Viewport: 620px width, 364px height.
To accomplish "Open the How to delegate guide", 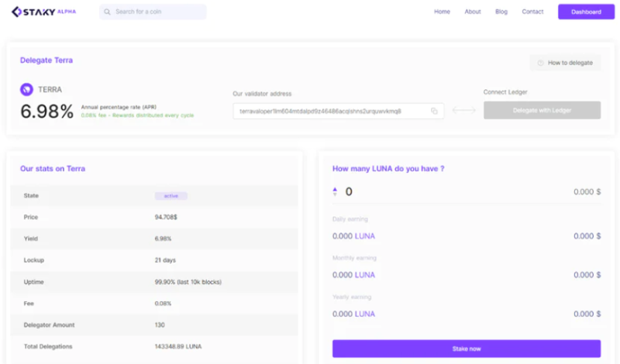I will (x=570, y=63).
